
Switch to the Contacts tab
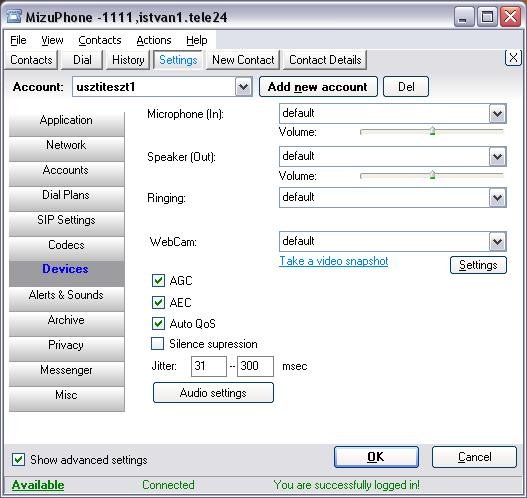pyautogui.click(x=31, y=60)
